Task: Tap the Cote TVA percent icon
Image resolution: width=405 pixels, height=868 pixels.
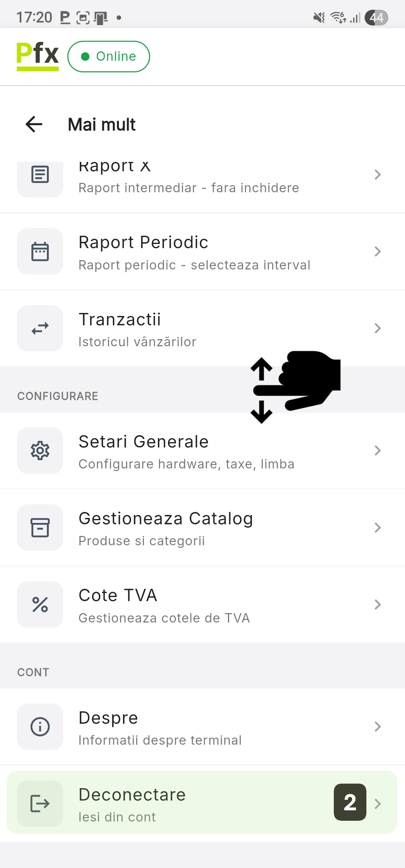Action: click(40, 605)
